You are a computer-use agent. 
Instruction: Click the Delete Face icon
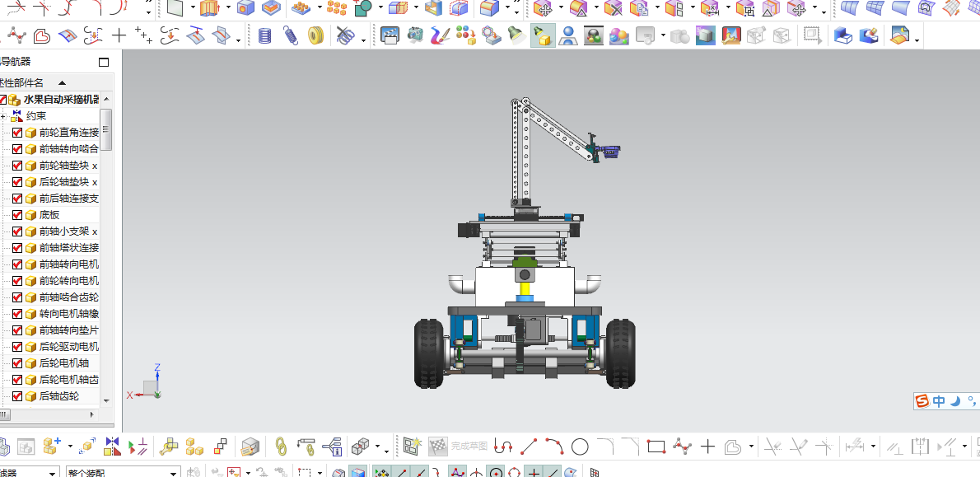tap(614, 8)
